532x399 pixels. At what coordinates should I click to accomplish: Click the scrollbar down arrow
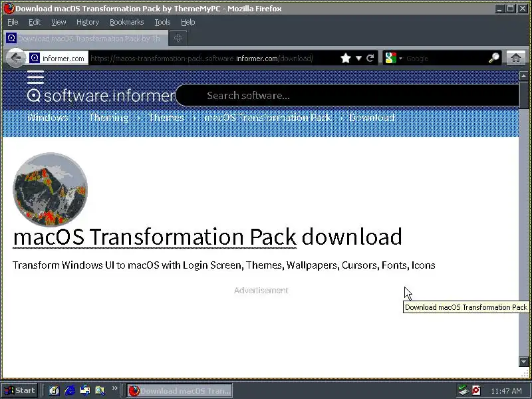click(x=523, y=362)
